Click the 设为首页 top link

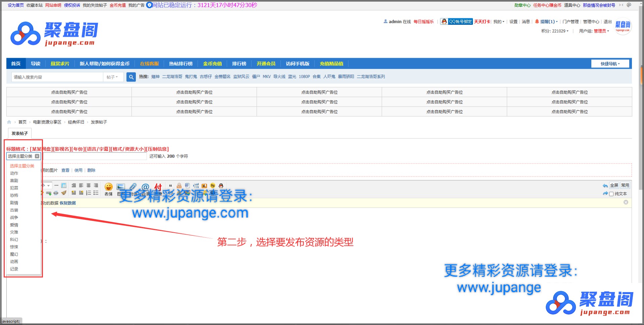pos(16,5)
